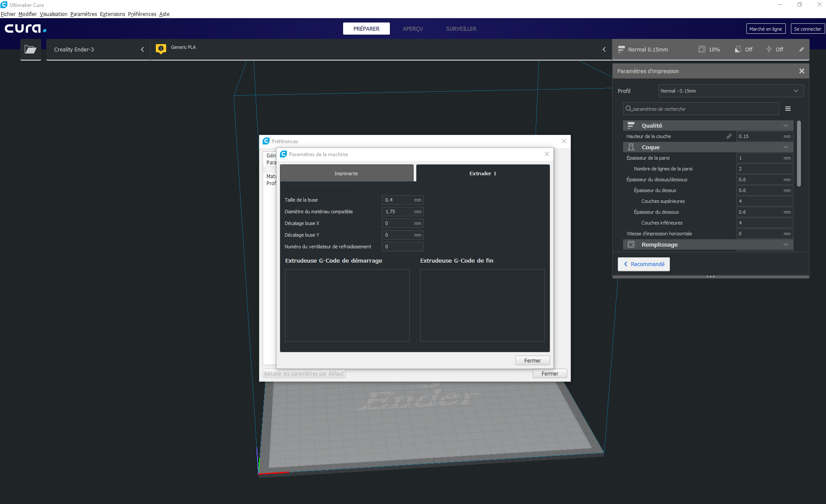
Task: Click the Numéro du ventilateur de refroidissement field
Action: pos(402,247)
